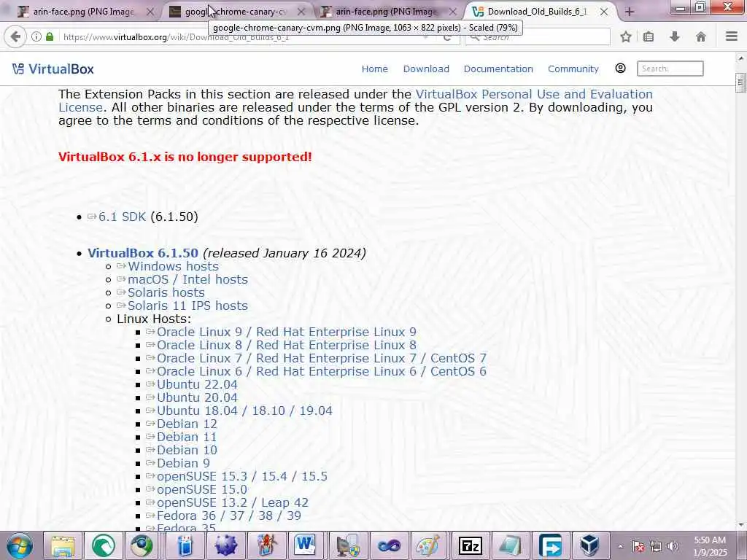
Task: Click the blue arrow square taskbar icon
Action: coord(550,545)
